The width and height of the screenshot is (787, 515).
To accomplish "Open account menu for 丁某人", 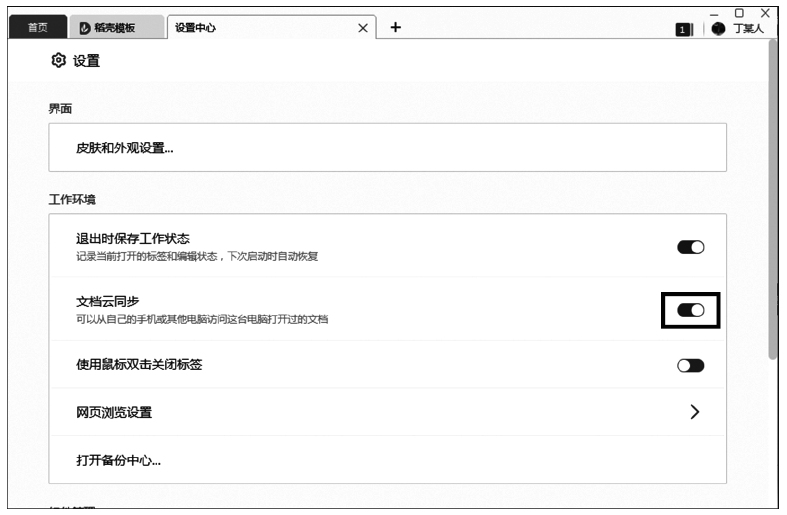I will pyautogui.click(x=748, y=29).
